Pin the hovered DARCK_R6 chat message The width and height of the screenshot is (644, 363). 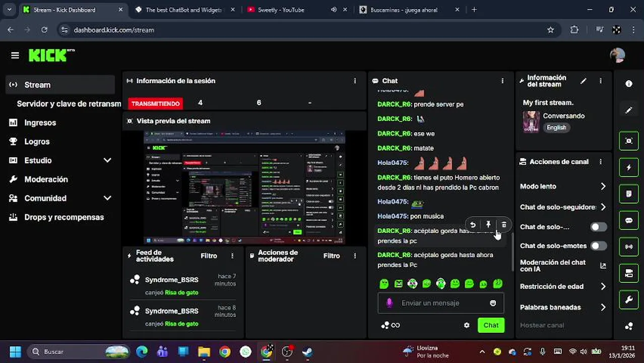488,225
